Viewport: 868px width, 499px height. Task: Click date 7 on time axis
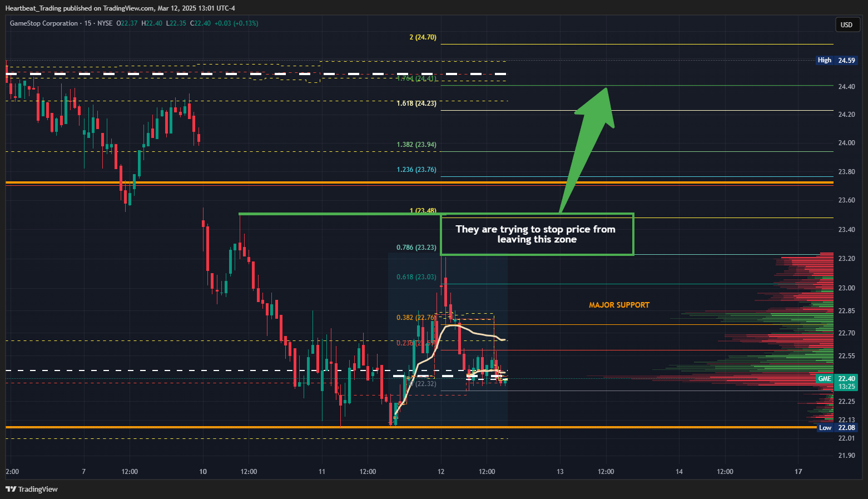[x=84, y=472]
